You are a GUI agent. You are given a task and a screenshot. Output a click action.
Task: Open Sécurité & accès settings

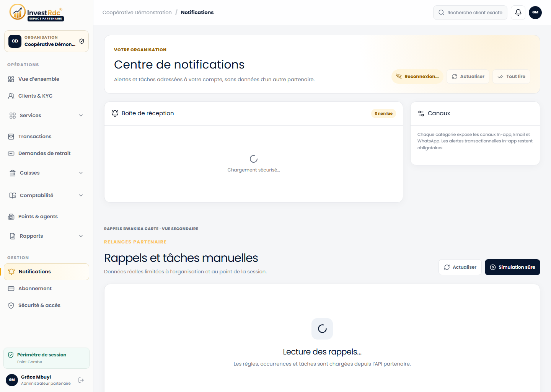(x=46, y=305)
